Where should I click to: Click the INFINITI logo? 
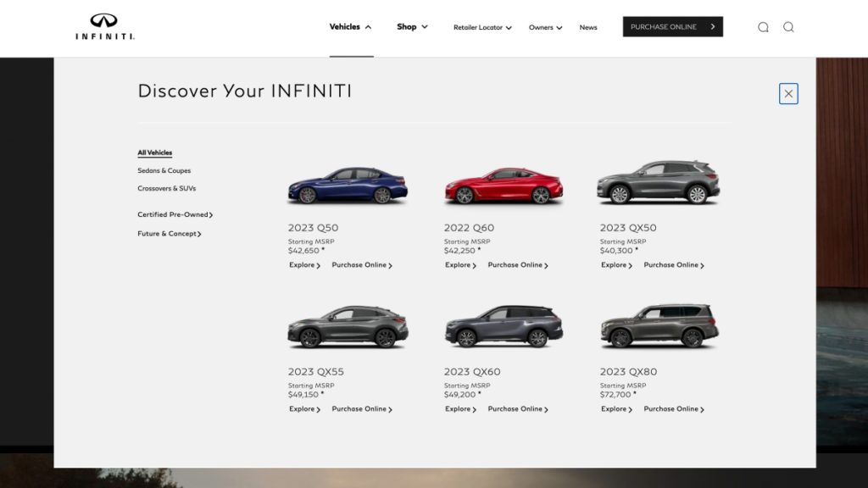[x=104, y=26]
